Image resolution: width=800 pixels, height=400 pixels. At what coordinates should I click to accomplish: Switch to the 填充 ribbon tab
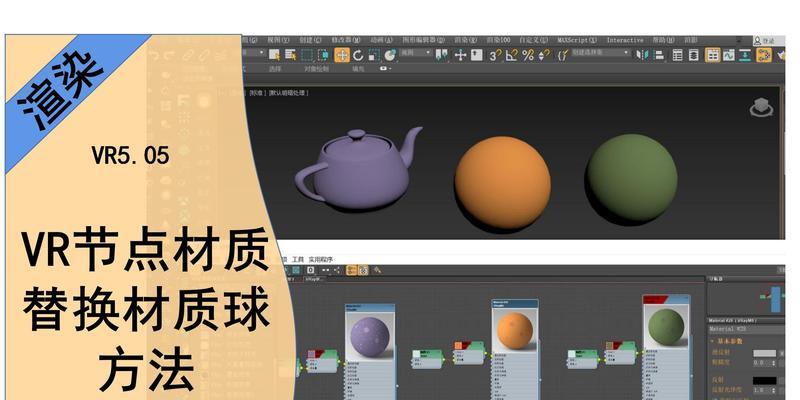click(x=358, y=68)
